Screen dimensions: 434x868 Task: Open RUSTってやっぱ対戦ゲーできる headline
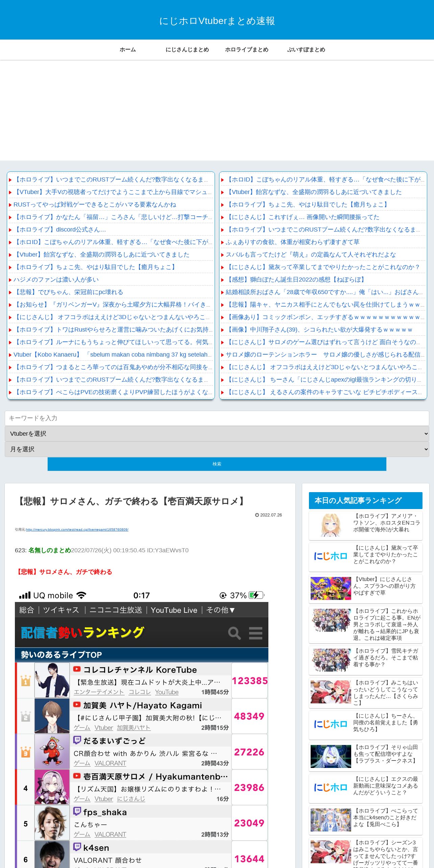point(95,204)
